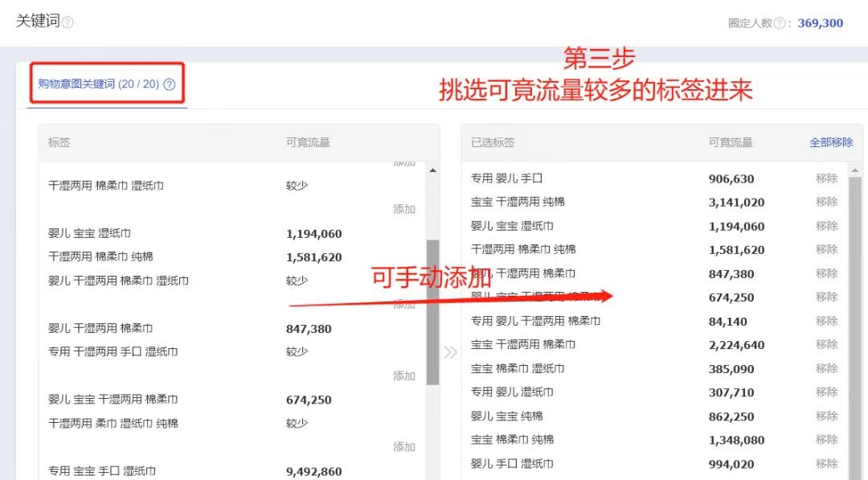Click up arrow on right list scrollbar
Screen dimensions: 868x480
pos(855,170)
